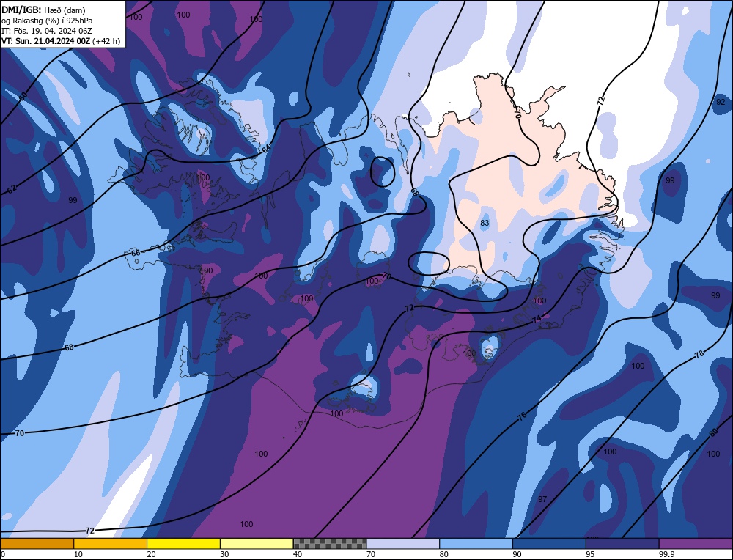Click the 'VT: Sun. 21.04.2024 00Z' valid time
Image resolution: width=733 pixels, height=560 pixels.
pyautogui.click(x=45, y=40)
